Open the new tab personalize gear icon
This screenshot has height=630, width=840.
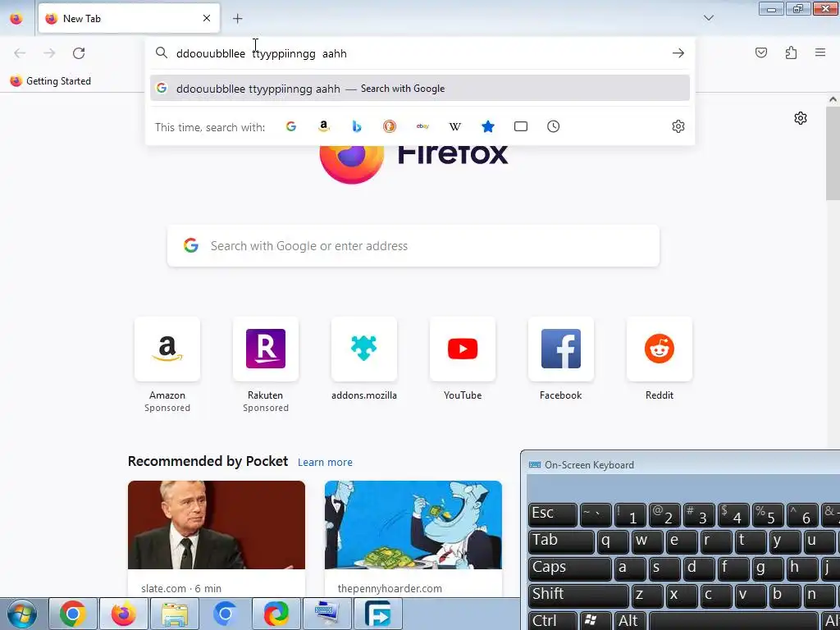801,118
